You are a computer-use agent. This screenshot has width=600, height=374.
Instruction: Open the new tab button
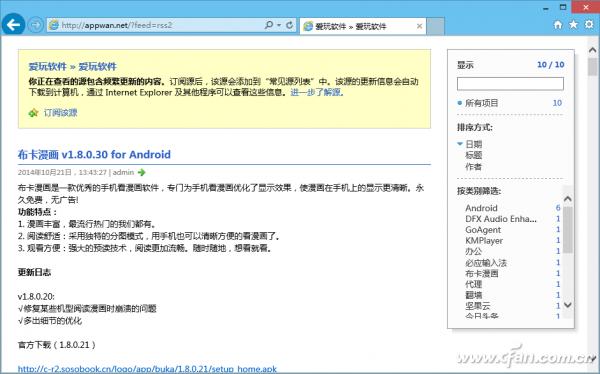tap(435, 26)
